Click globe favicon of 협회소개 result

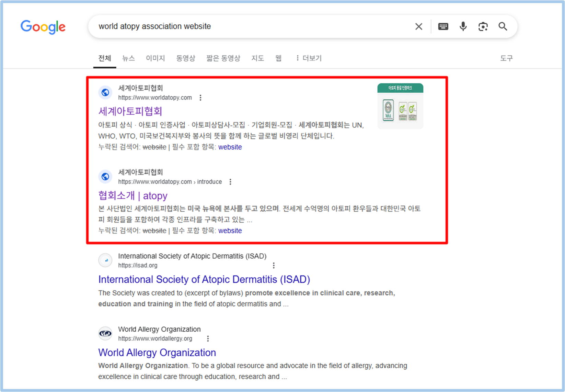pyautogui.click(x=105, y=176)
